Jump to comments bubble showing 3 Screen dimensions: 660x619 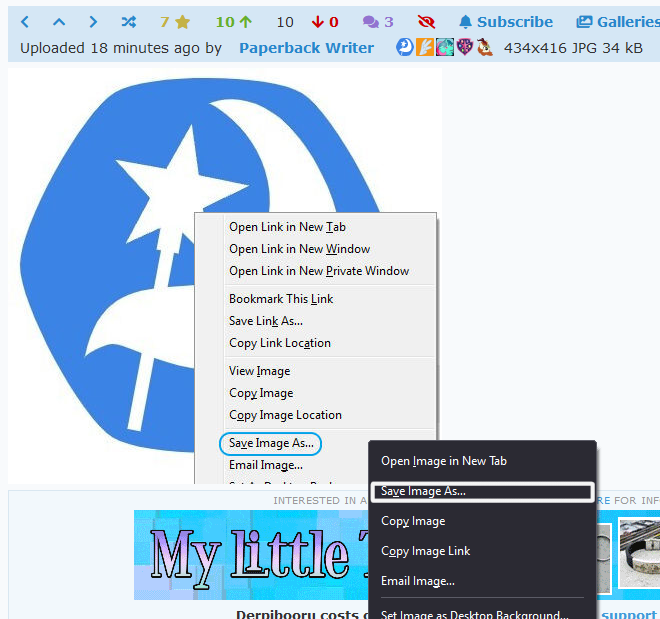(x=378, y=22)
